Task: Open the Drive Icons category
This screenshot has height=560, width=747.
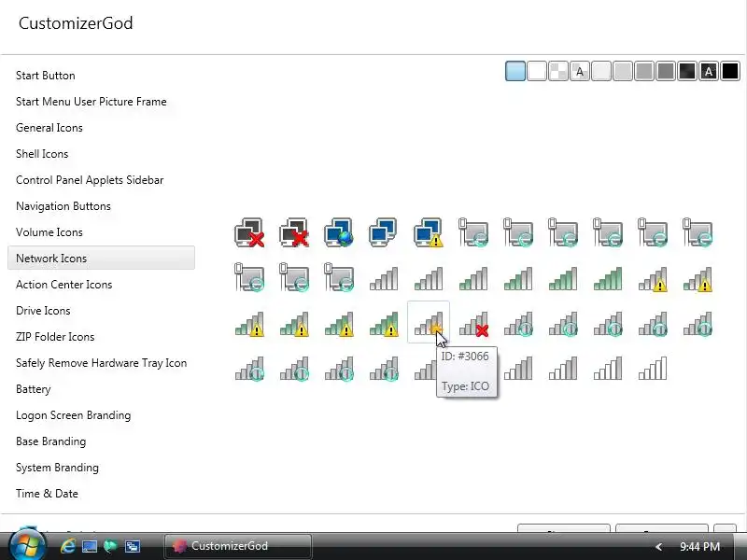Action: tap(43, 311)
